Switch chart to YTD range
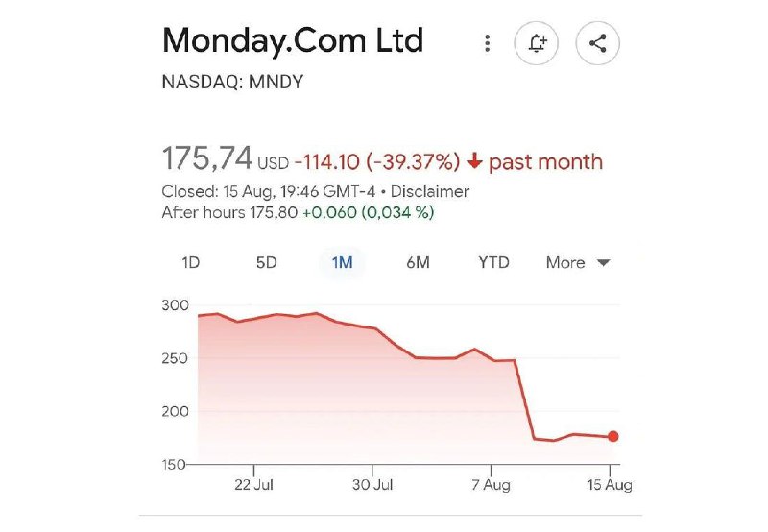 click(493, 262)
